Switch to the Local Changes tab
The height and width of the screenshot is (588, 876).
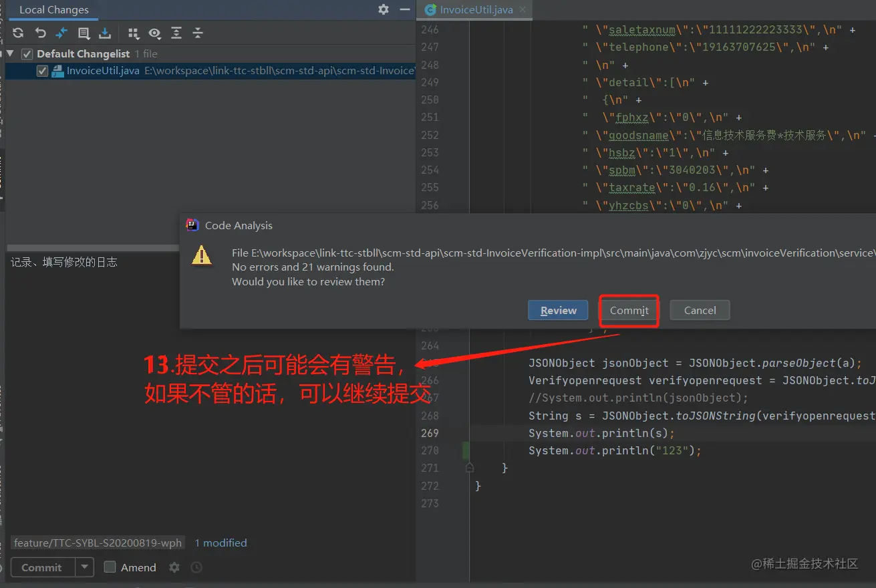tap(53, 10)
